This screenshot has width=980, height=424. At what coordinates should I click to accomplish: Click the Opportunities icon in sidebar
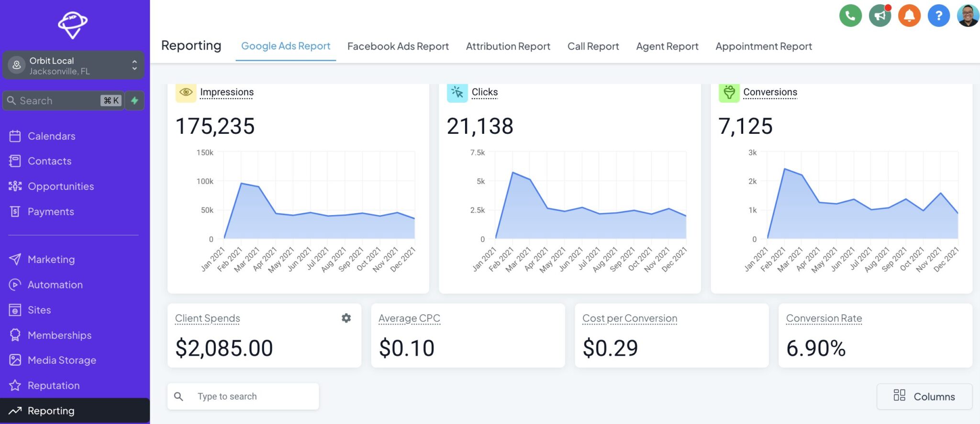pyautogui.click(x=15, y=186)
